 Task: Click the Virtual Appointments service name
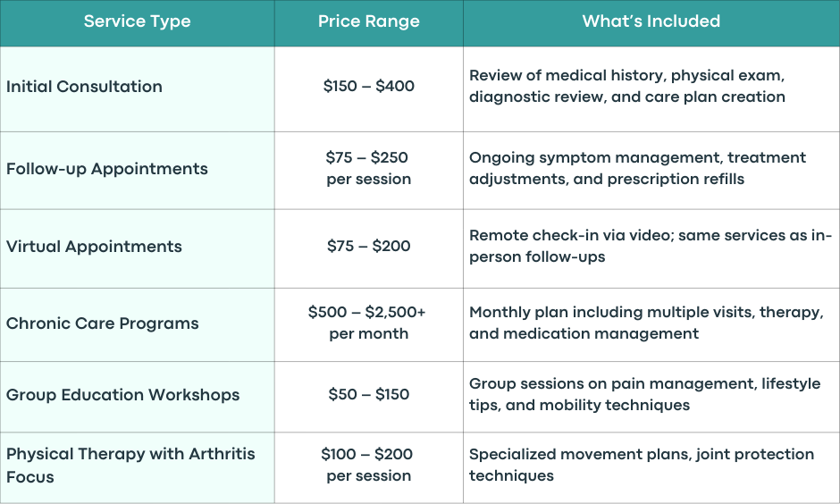click(x=94, y=247)
